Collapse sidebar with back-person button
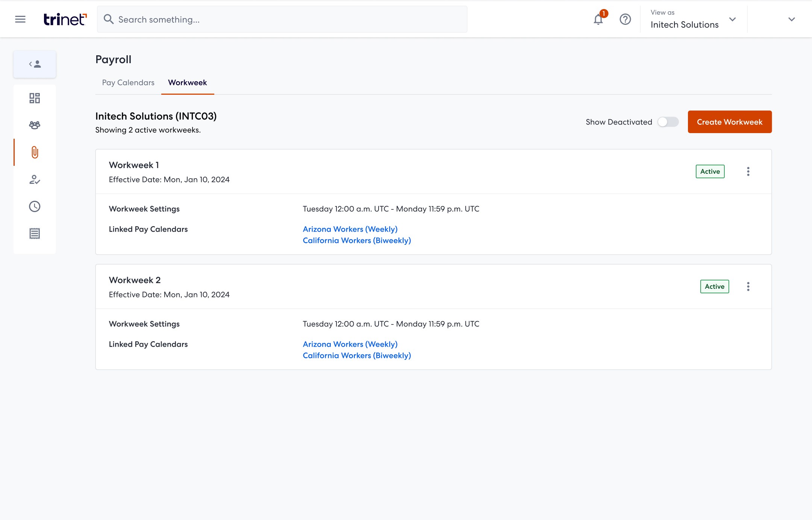812x520 pixels. click(35, 64)
